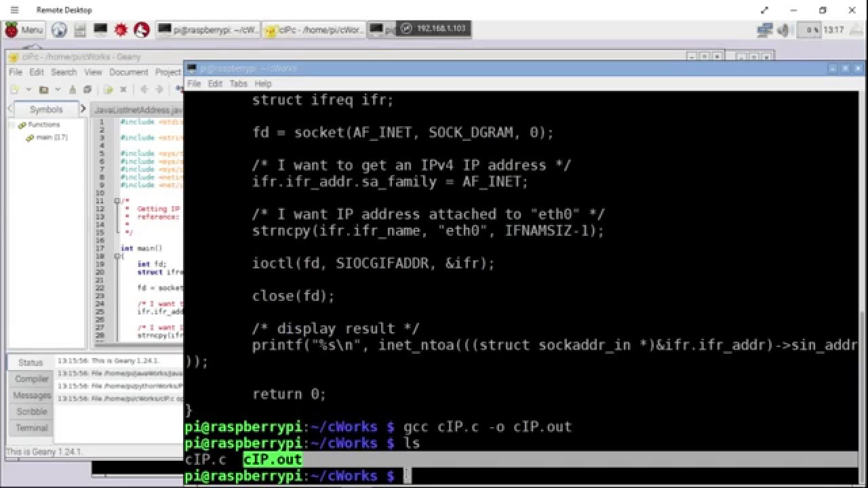This screenshot has width=868, height=488.
Task: Select the Messages tab in Geany
Action: [31, 395]
